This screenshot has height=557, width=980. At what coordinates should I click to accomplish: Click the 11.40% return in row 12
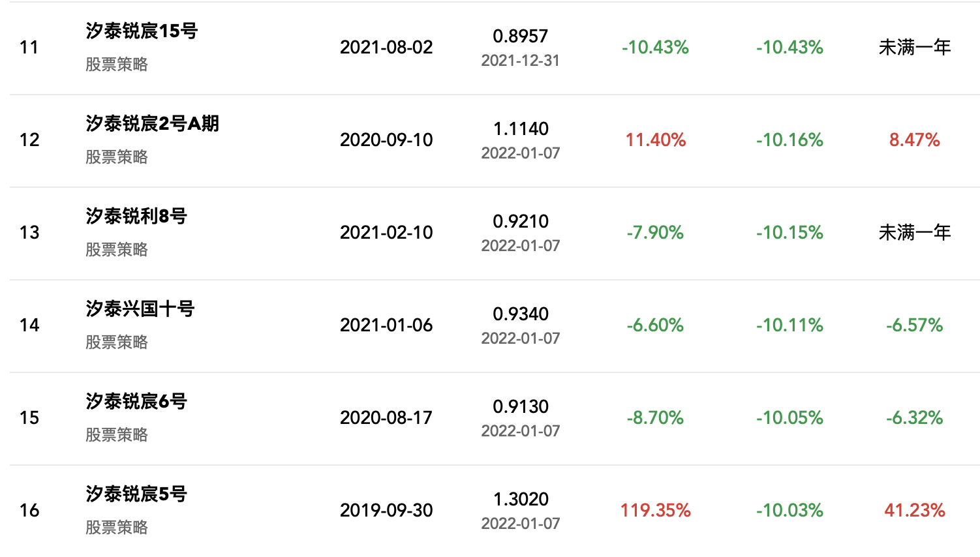point(655,140)
